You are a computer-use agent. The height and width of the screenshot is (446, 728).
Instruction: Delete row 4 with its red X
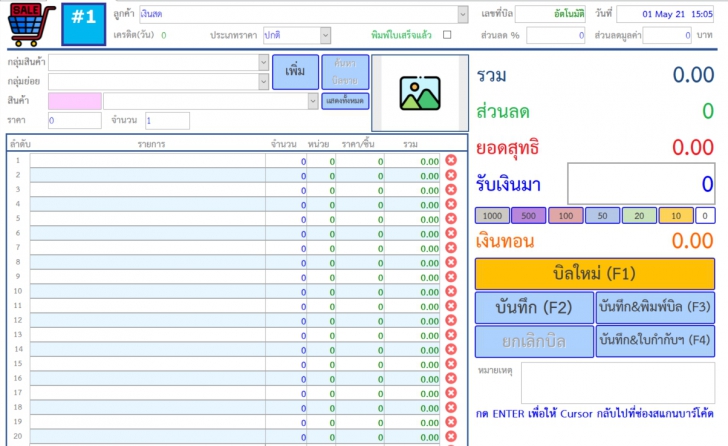[451, 204]
